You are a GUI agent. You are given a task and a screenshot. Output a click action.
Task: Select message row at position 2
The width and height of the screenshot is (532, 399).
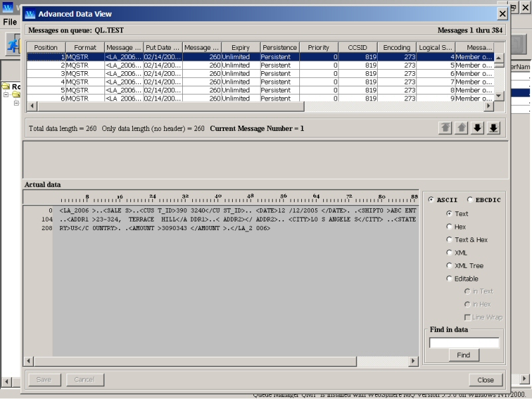[260, 65]
